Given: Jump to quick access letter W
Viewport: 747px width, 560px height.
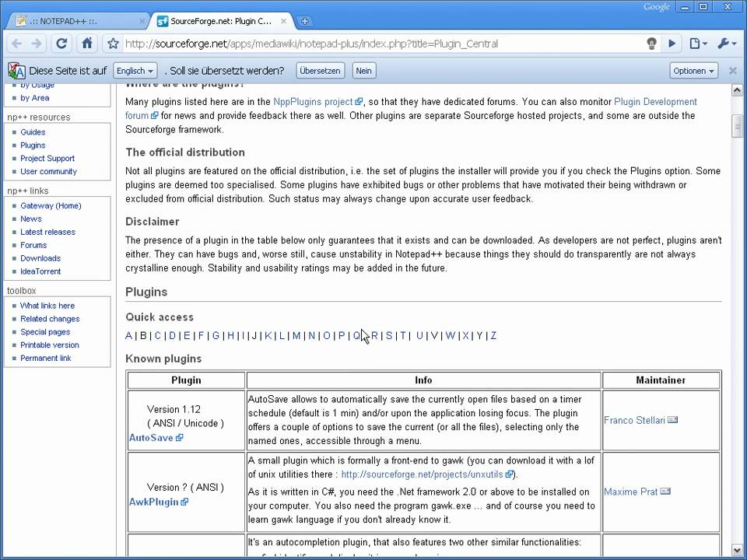Looking at the screenshot, I should point(451,336).
